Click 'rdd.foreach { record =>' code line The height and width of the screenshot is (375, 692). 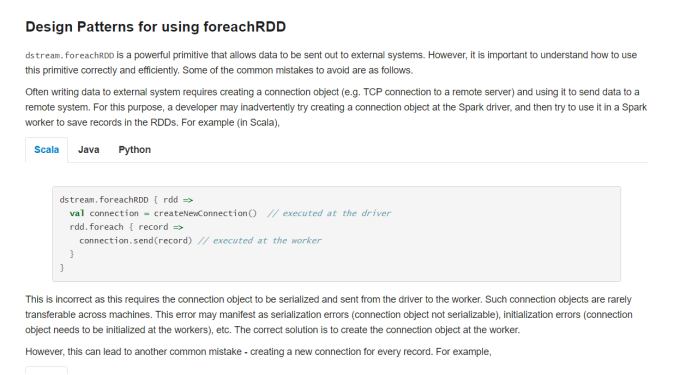[x=126, y=227]
